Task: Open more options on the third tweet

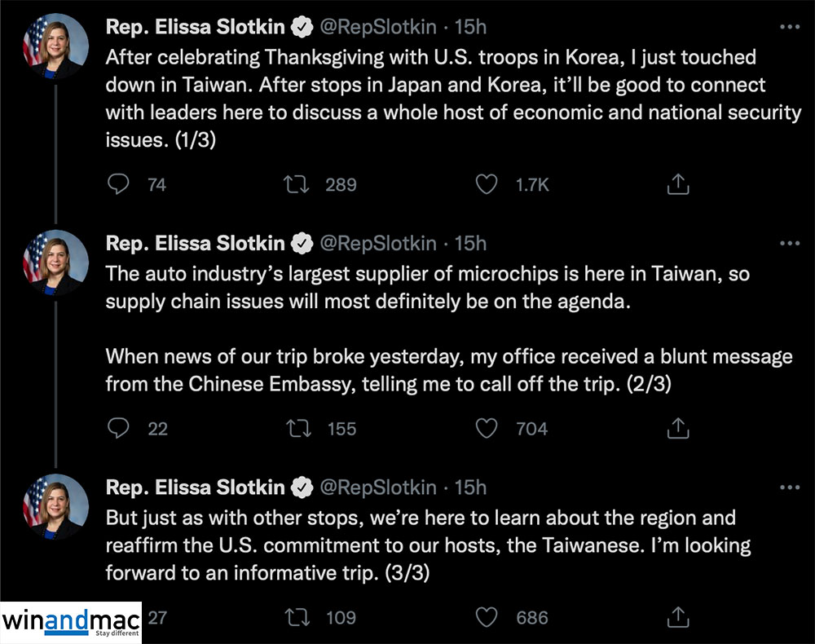Action: pos(790,487)
